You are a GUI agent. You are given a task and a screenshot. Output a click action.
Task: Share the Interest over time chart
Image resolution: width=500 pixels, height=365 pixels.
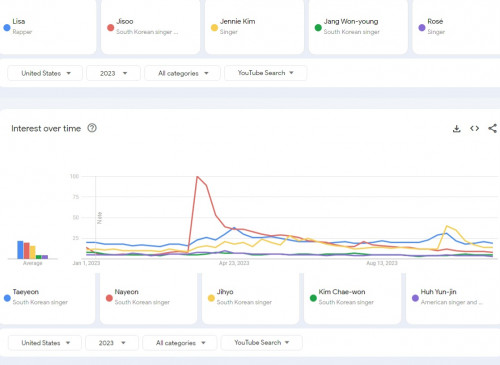pos(492,128)
